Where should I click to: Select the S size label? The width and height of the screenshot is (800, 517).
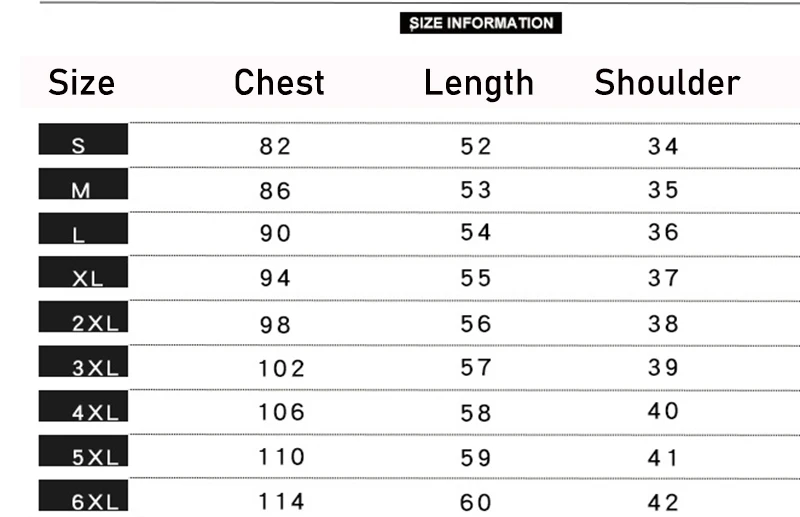coord(83,139)
